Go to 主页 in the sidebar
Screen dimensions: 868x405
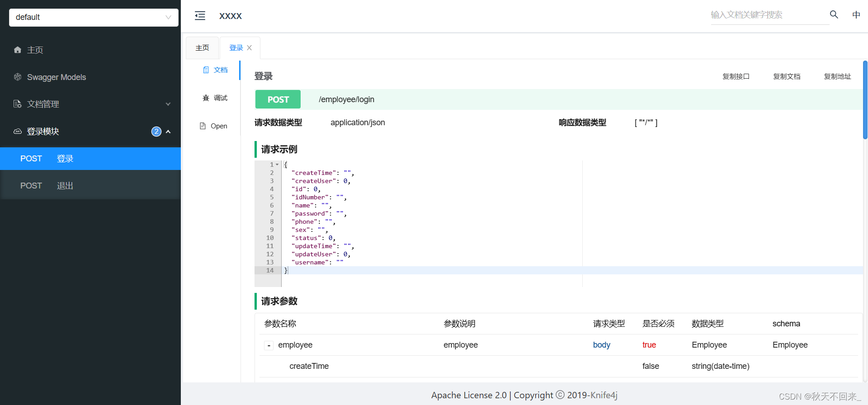(90, 50)
